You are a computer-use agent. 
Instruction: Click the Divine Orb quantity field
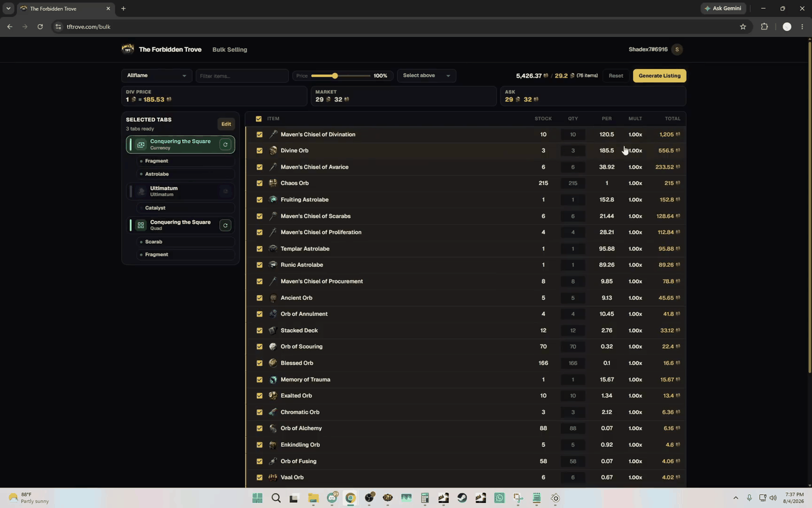point(573,151)
